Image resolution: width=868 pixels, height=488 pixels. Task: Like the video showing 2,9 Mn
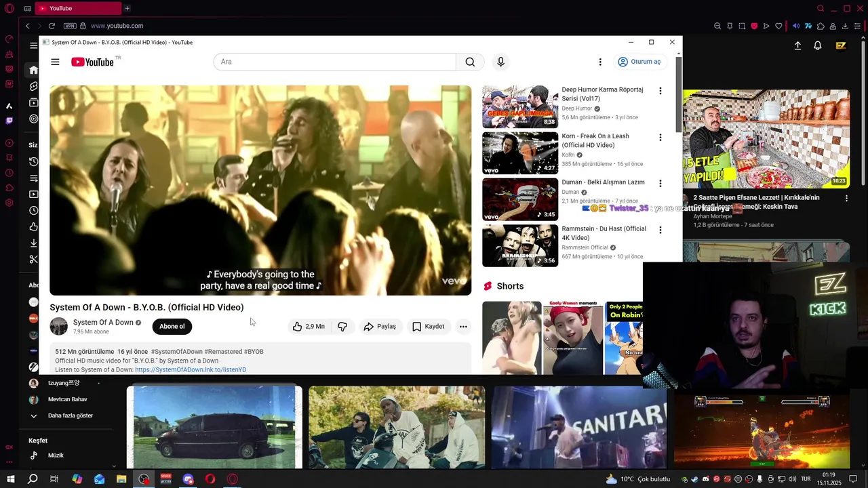pyautogui.click(x=309, y=327)
